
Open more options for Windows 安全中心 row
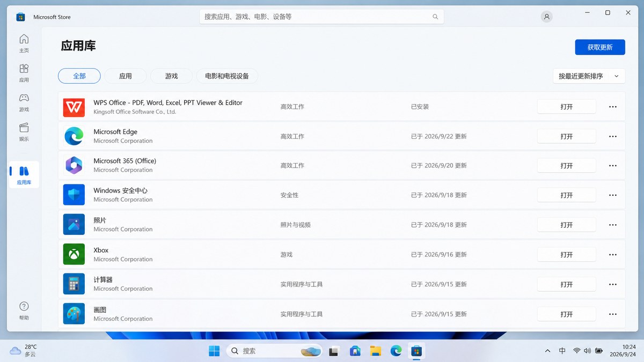613,195
